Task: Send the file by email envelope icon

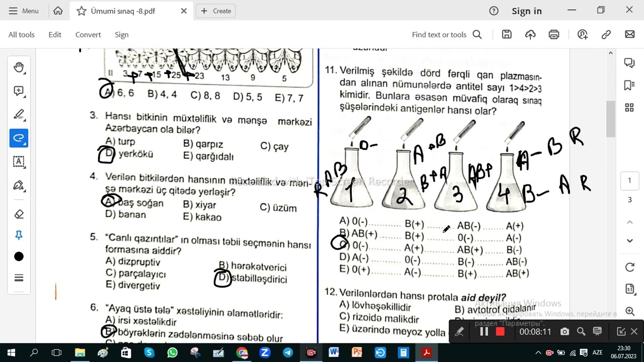Action: 629,34
